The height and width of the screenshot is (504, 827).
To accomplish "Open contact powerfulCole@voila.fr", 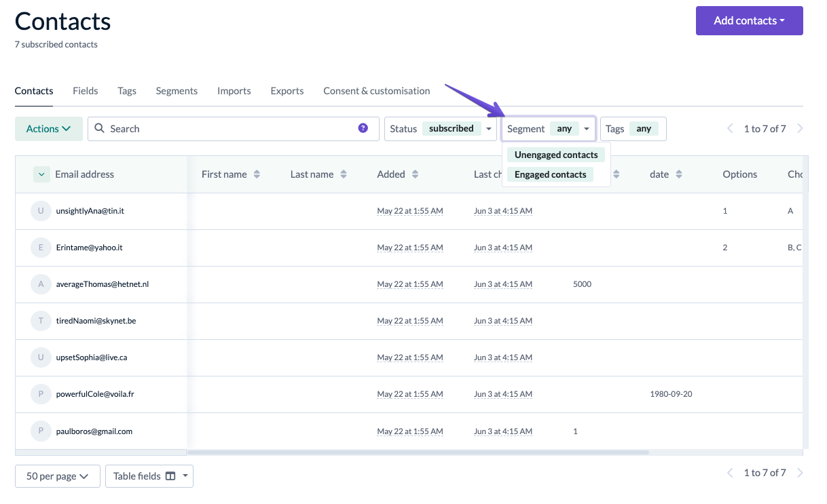I will point(95,394).
